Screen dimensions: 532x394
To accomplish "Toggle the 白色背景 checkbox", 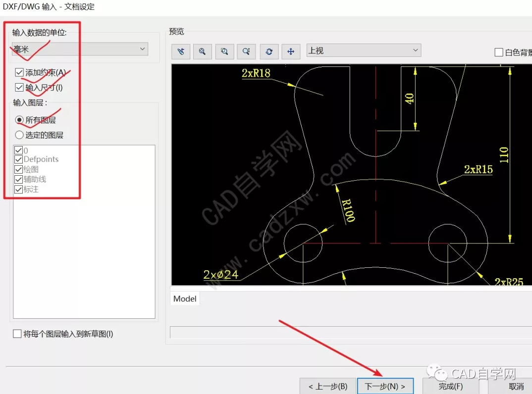I will tap(499, 52).
